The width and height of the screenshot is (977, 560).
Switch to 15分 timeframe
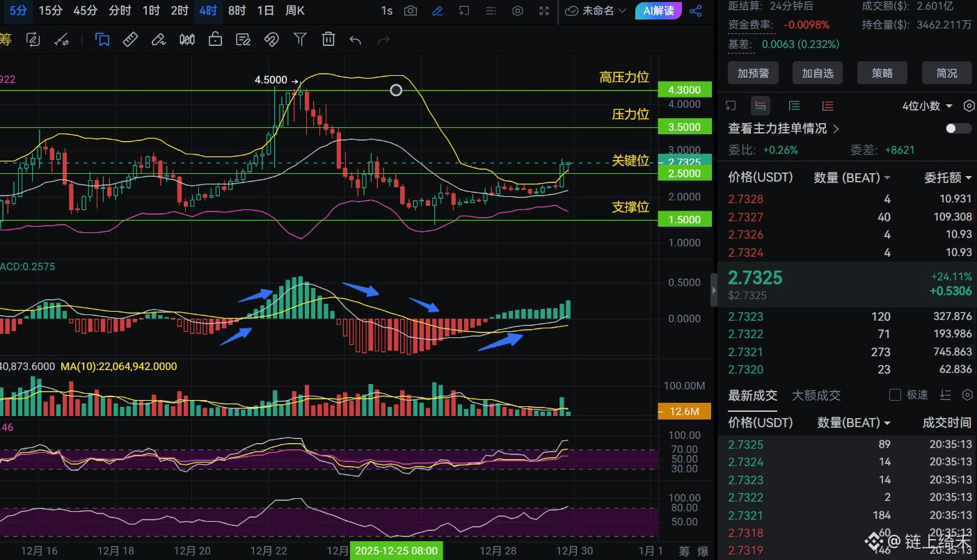tap(50, 10)
